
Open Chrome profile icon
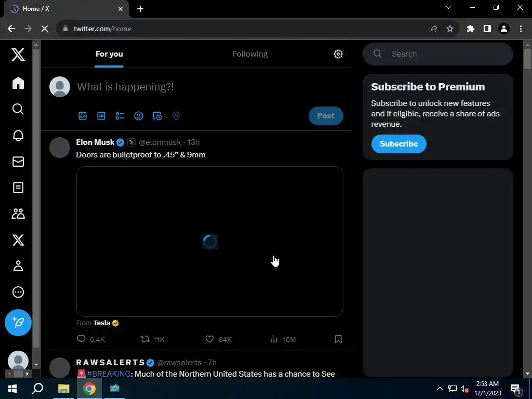[504, 29]
